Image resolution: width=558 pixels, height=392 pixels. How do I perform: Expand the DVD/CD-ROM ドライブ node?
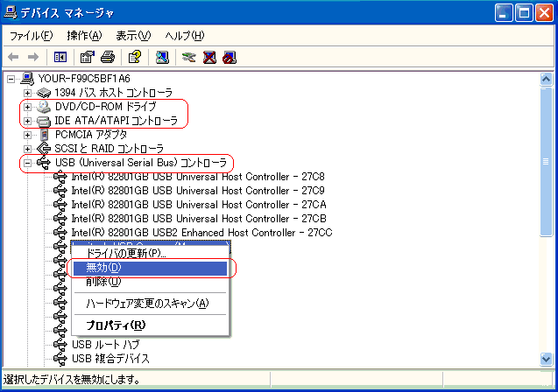point(27,107)
